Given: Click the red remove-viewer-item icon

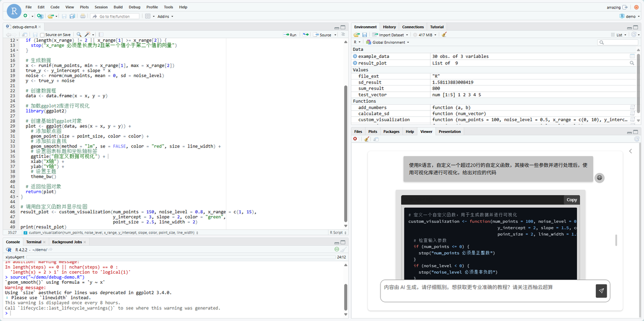Looking at the screenshot, I should 355,139.
